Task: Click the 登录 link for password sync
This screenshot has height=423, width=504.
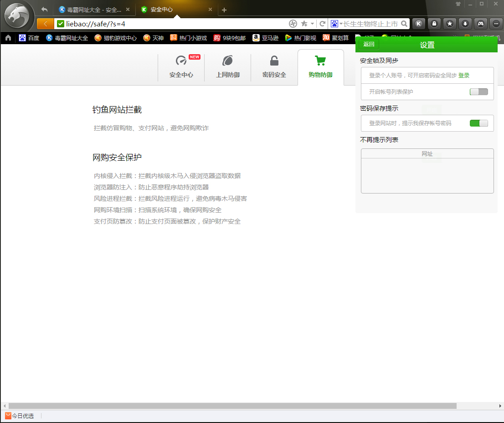Action: [x=464, y=75]
